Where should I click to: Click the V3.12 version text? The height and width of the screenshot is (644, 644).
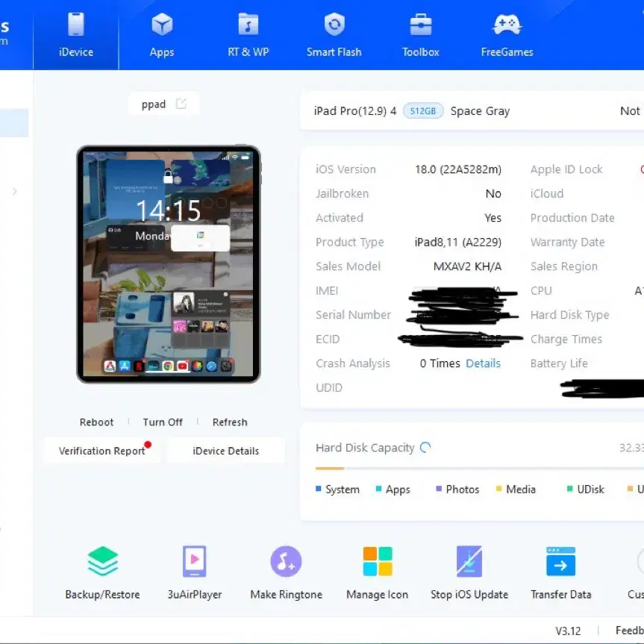[x=568, y=631]
